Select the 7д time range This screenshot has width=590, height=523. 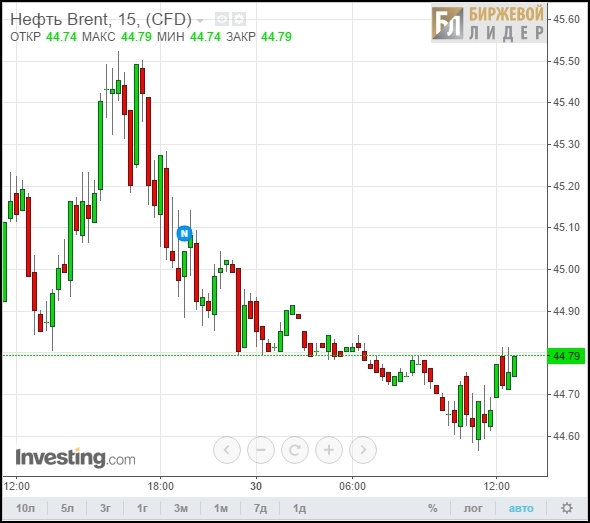260,508
